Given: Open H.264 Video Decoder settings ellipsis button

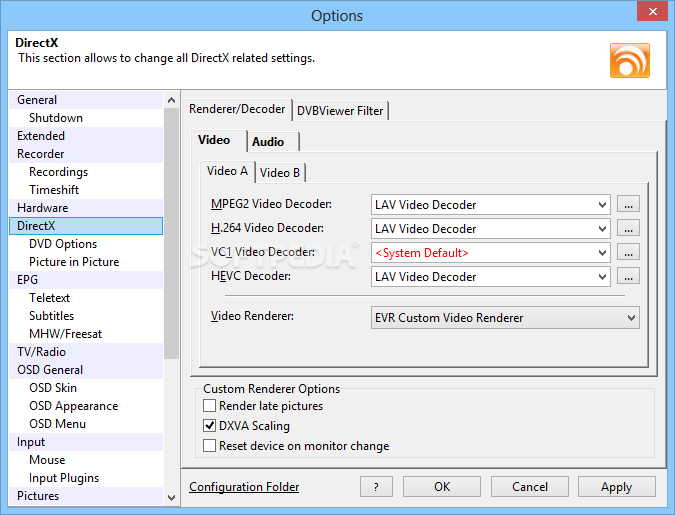Looking at the screenshot, I should tap(628, 229).
